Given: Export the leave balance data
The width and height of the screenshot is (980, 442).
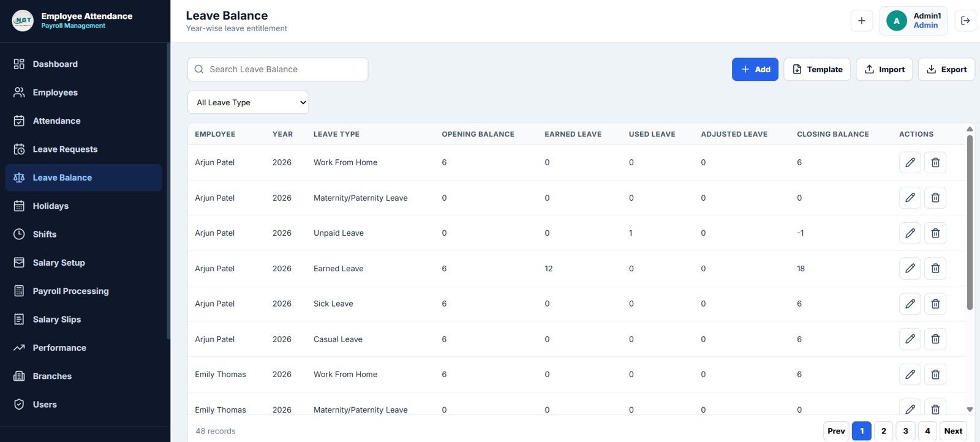Looking at the screenshot, I should click(x=946, y=69).
